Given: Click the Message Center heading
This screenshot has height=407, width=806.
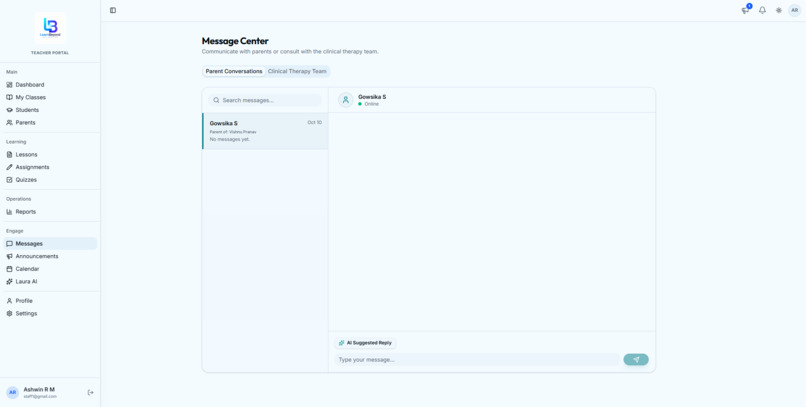Looking at the screenshot, I should [235, 41].
